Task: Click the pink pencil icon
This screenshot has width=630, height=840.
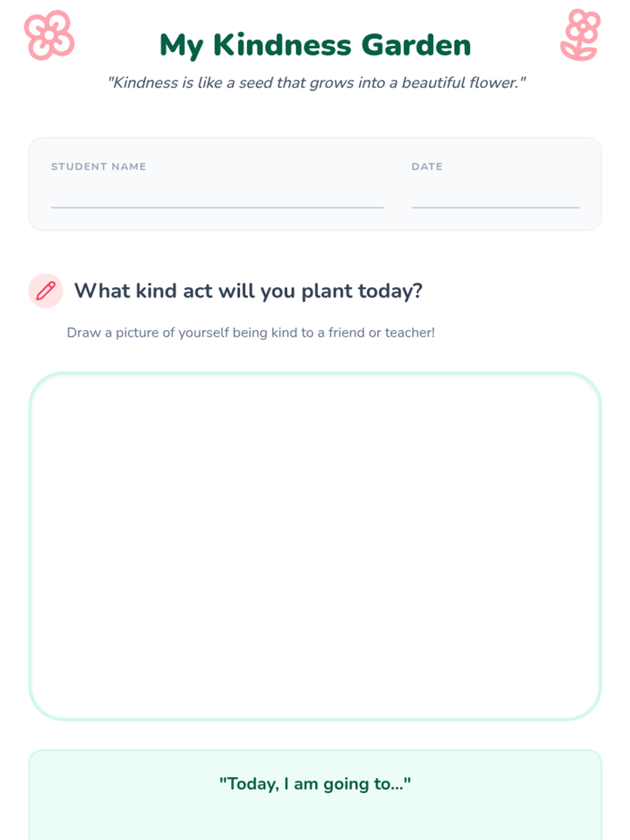Action: click(x=46, y=290)
